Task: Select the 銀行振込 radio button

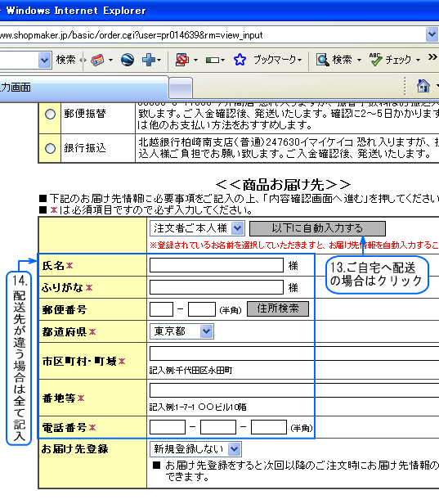Action: pyautogui.click(x=50, y=149)
